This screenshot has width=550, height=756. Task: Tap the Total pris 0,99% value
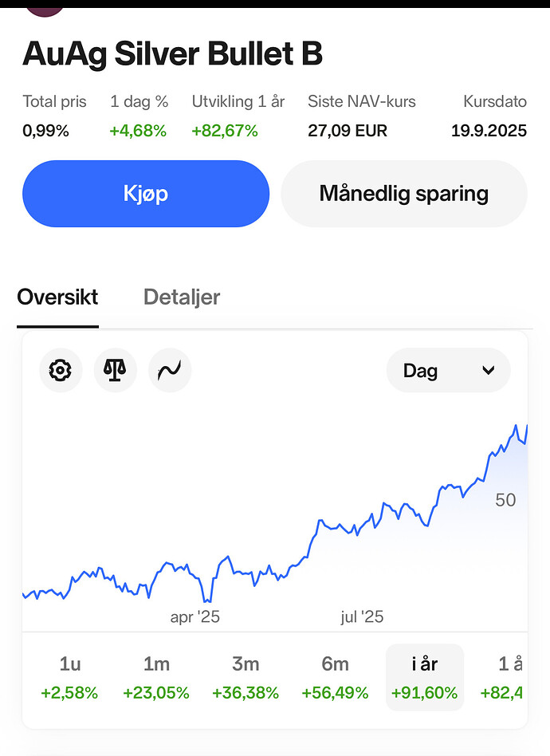tap(45, 131)
